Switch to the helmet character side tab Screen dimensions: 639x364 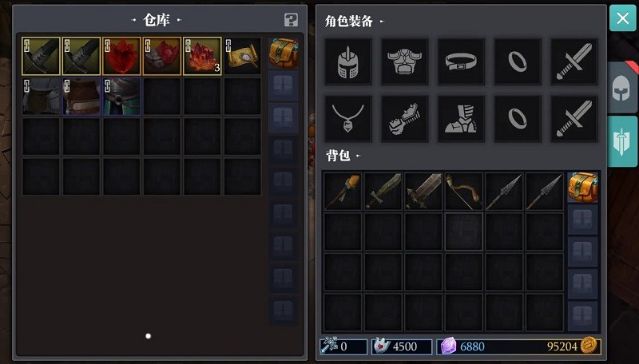click(622, 88)
